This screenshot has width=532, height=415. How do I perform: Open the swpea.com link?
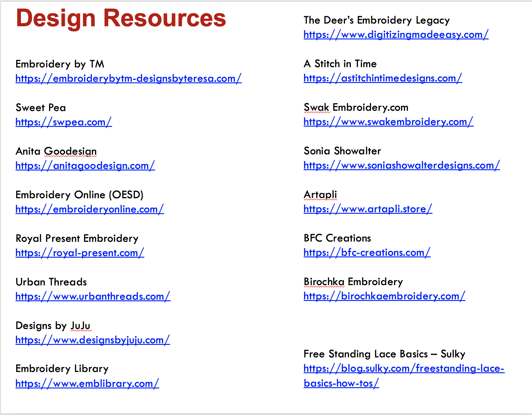[64, 122]
